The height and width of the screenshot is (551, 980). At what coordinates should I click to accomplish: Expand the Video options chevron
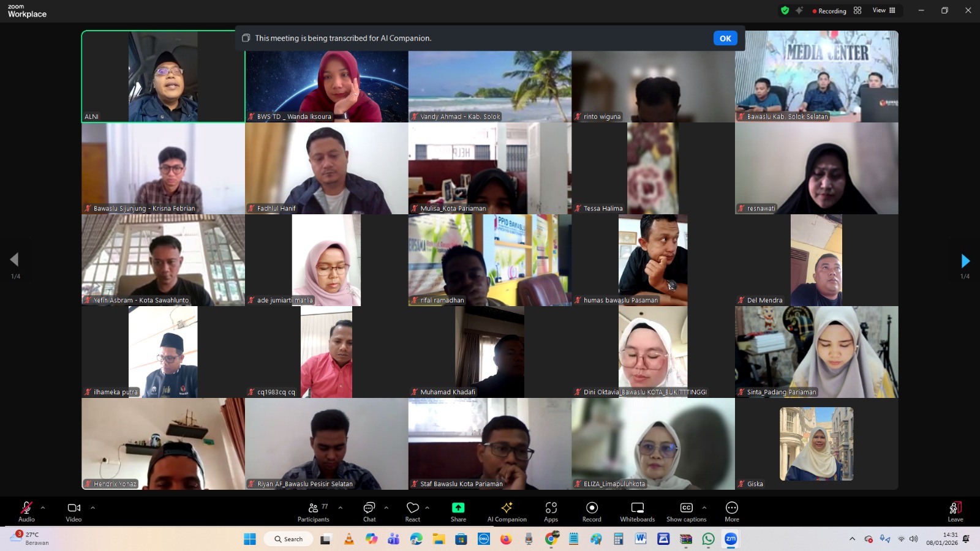(x=92, y=507)
